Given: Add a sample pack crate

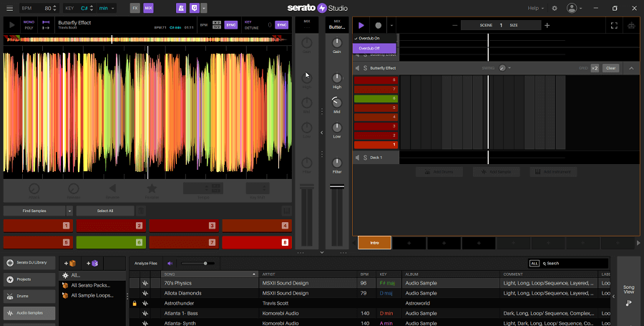Looking at the screenshot, I should [70, 263].
